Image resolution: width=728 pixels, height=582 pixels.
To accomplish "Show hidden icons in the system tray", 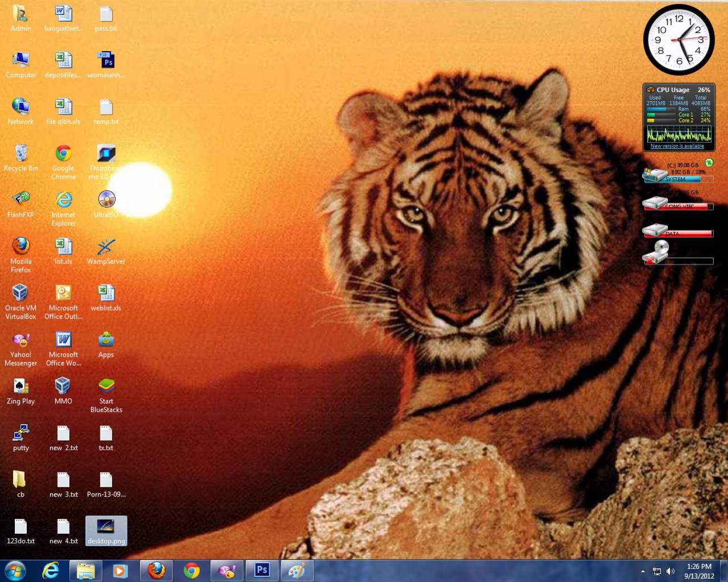I will coord(643,571).
